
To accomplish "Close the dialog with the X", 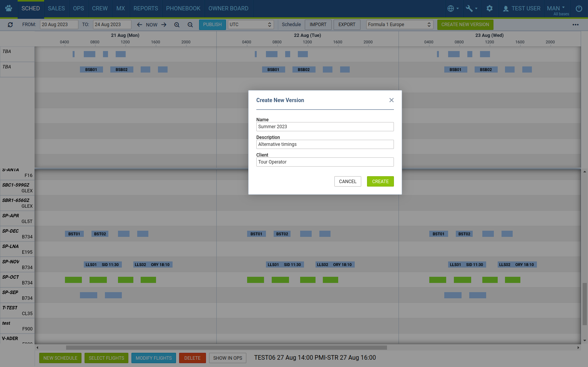I will pyautogui.click(x=391, y=100).
